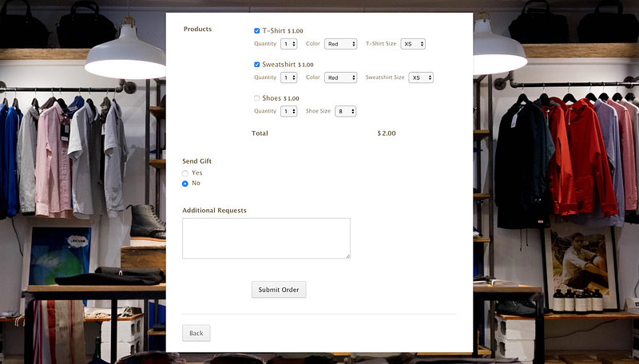Image resolution: width=639 pixels, height=364 pixels.
Task: Uncheck the Sweatshirt product checkbox
Action: pyautogui.click(x=256, y=65)
